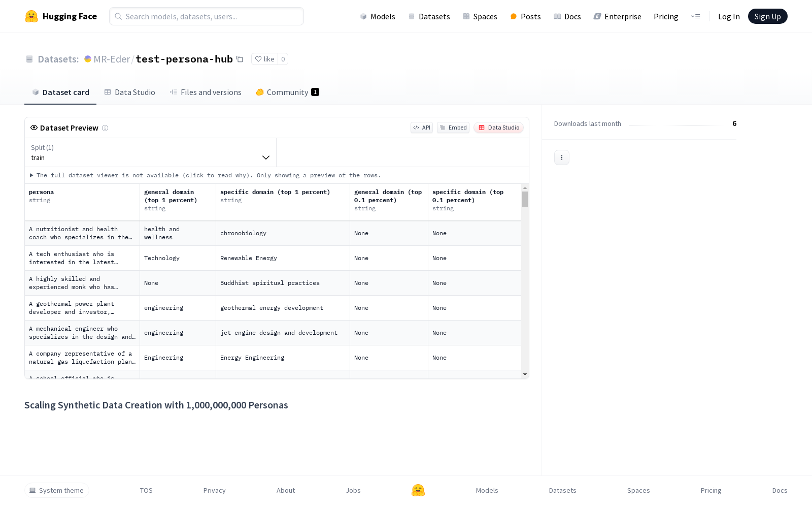Open the About footer link

pyautogui.click(x=286, y=490)
